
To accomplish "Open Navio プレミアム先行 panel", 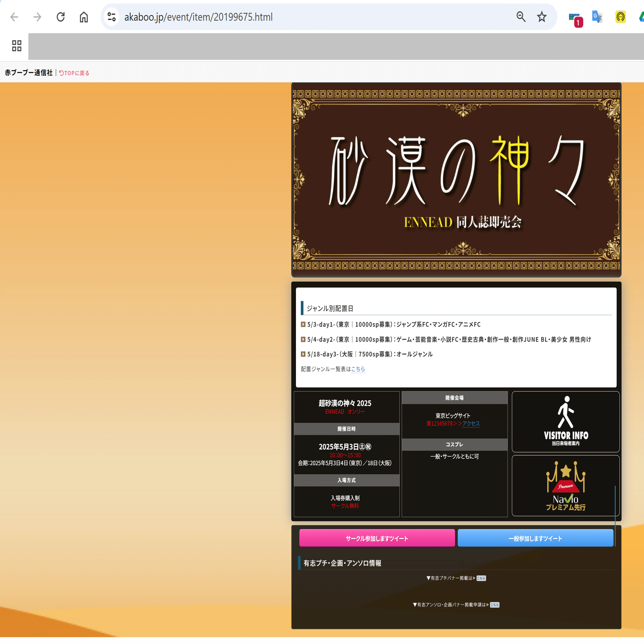I will (x=566, y=486).
